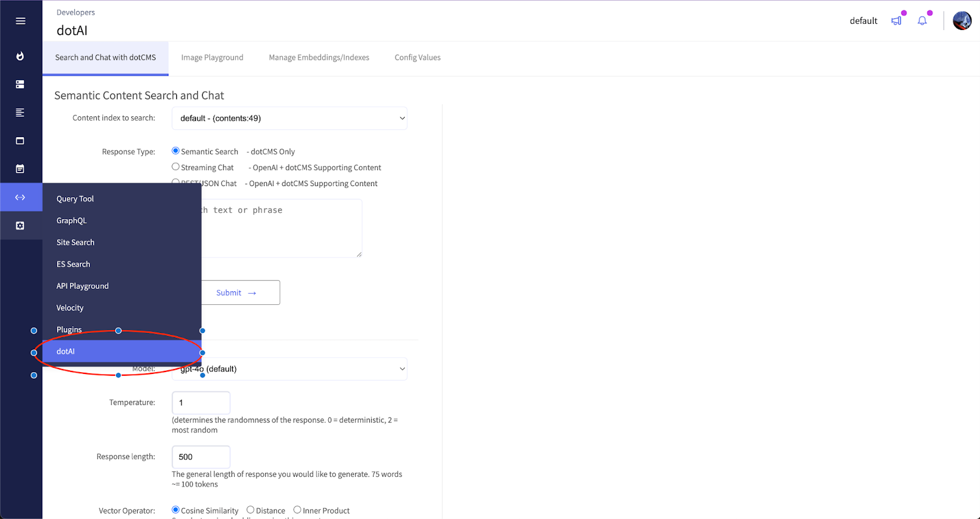Image resolution: width=980 pixels, height=519 pixels.
Task: Open the user avatar menu
Action: point(962,21)
